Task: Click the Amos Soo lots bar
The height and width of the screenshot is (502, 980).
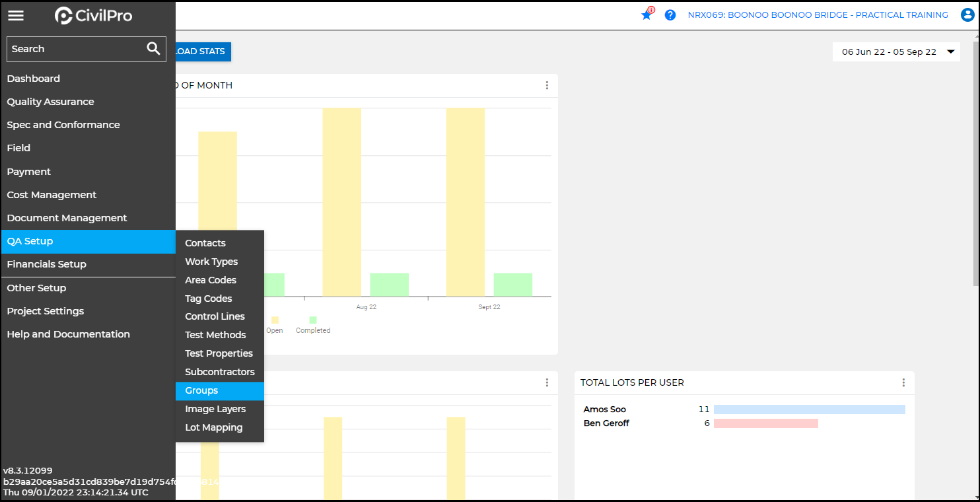Action: tap(809, 410)
